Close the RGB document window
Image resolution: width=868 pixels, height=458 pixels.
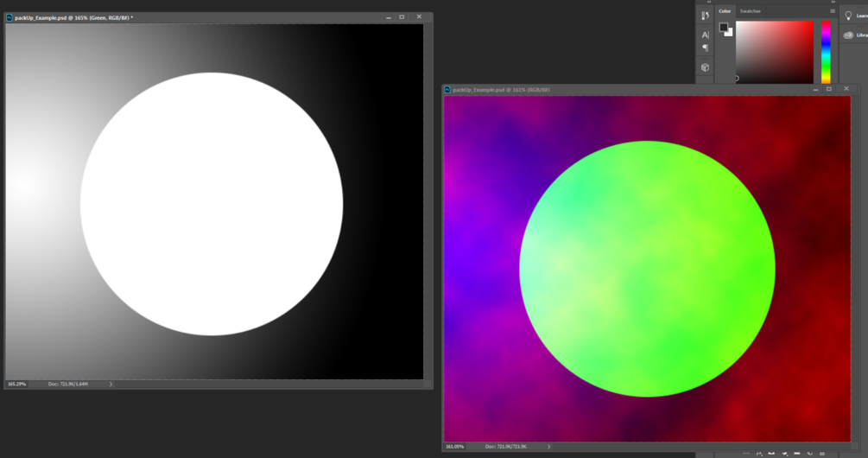tap(846, 89)
